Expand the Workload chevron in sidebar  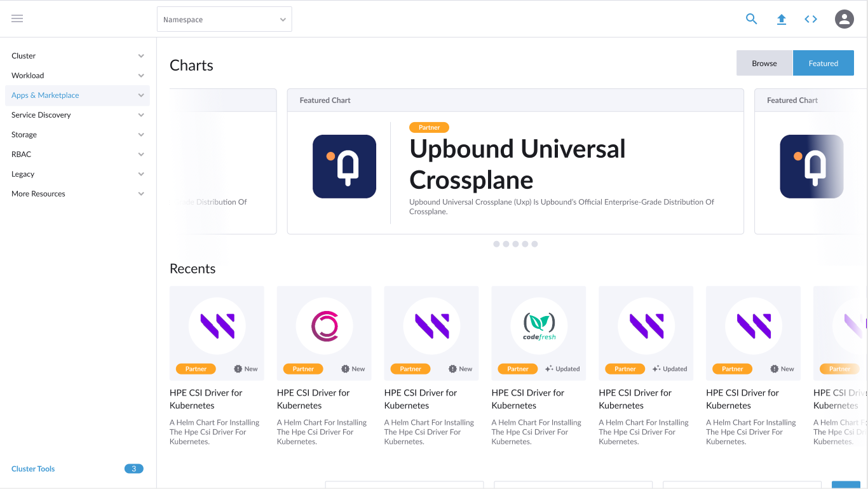tap(141, 76)
